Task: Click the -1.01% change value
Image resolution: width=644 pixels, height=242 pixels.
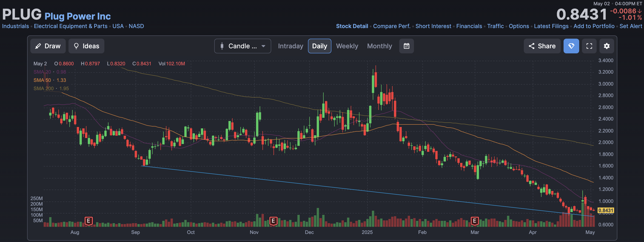Action: click(x=630, y=17)
